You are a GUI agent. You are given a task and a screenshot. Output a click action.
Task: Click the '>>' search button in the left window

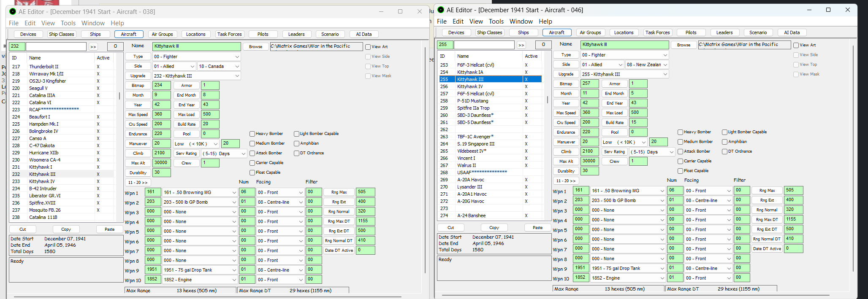coord(93,46)
